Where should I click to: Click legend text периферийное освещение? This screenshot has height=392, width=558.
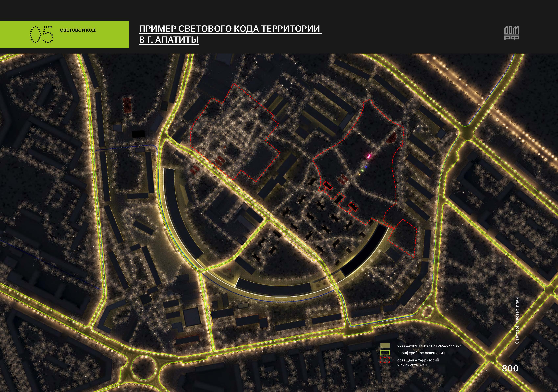point(421,353)
